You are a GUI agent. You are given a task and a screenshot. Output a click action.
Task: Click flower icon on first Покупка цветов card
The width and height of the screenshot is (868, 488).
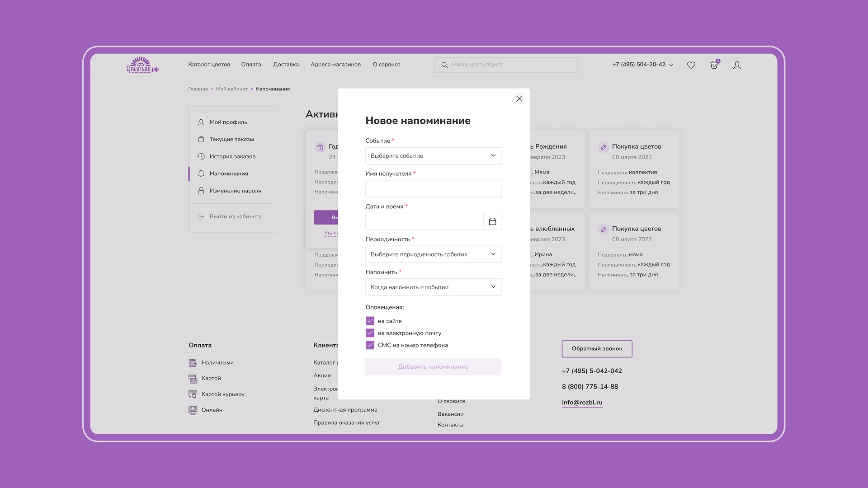pyautogui.click(x=603, y=147)
